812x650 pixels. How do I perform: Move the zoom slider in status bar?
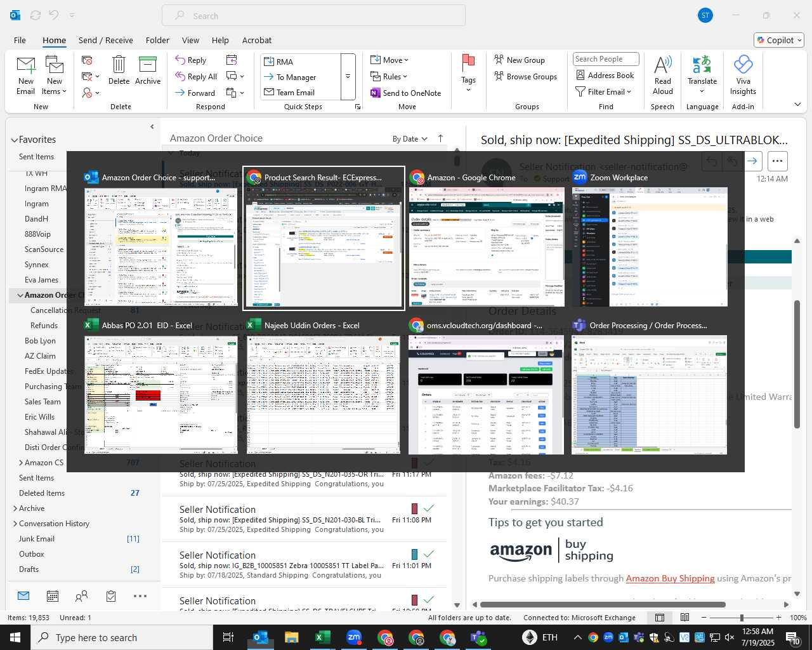click(742, 618)
